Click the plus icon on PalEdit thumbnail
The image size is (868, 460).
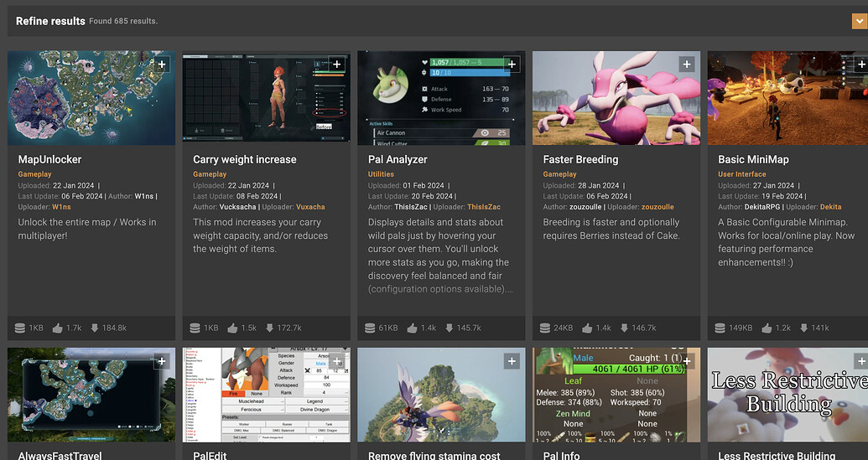[x=336, y=361]
